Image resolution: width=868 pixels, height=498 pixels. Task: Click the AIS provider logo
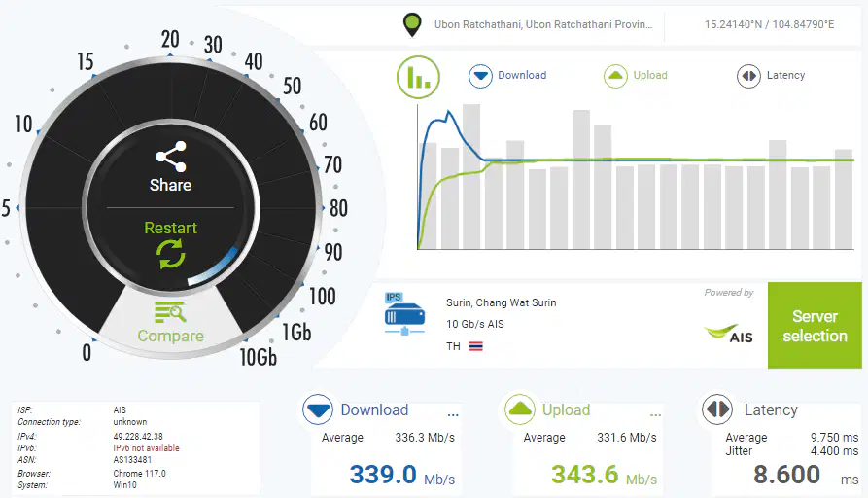coord(728,333)
